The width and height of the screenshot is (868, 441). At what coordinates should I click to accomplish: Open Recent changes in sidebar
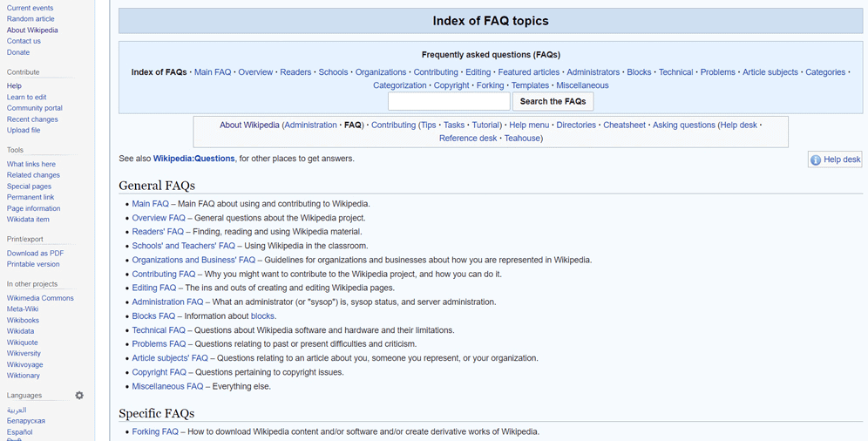[32, 119]
